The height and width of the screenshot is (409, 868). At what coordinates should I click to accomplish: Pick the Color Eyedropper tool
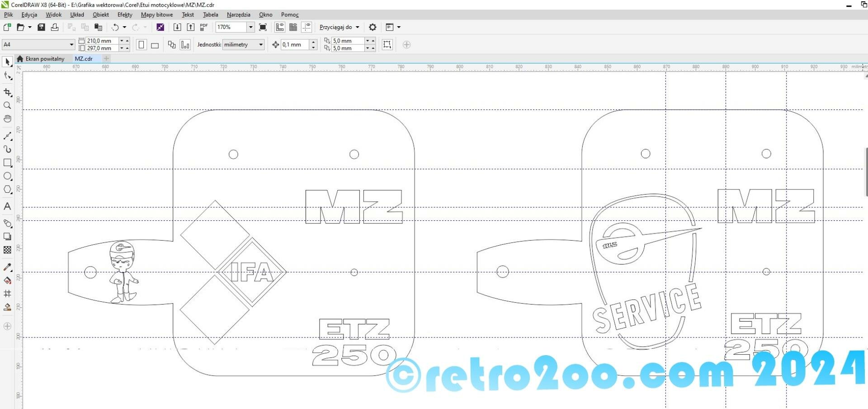pyautogui.click(x=7, y=267)
